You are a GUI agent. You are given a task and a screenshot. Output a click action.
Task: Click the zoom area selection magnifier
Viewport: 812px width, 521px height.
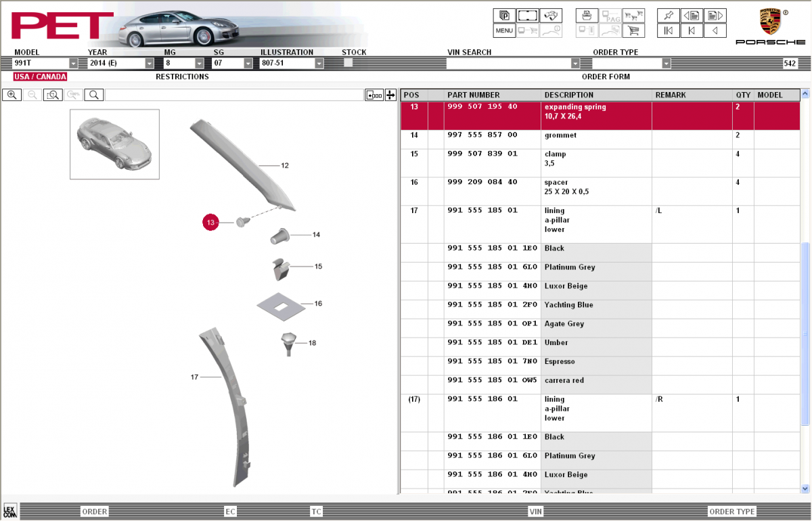[x=53, y=95]
